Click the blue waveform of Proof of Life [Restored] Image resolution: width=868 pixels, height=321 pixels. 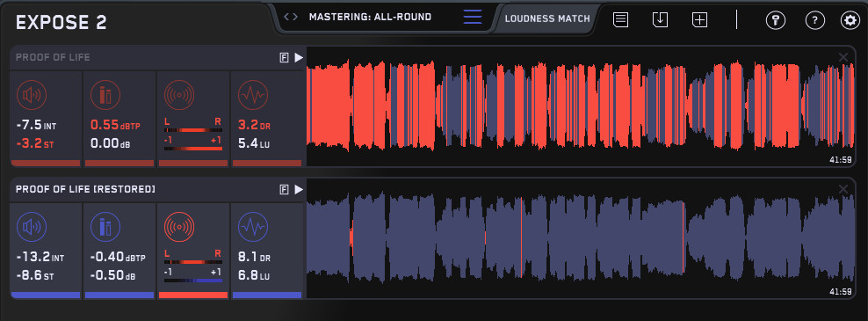pyautogui.click(x=582, y=237)
